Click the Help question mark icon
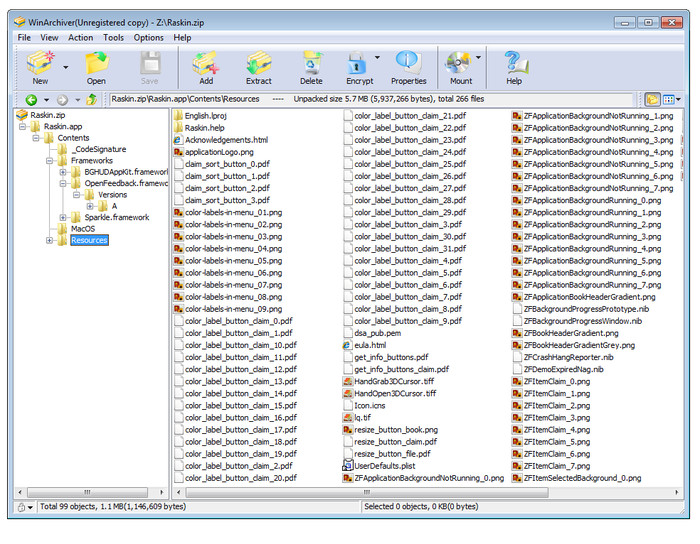Viewport: 700px width, 544px height. coord(516,62)
